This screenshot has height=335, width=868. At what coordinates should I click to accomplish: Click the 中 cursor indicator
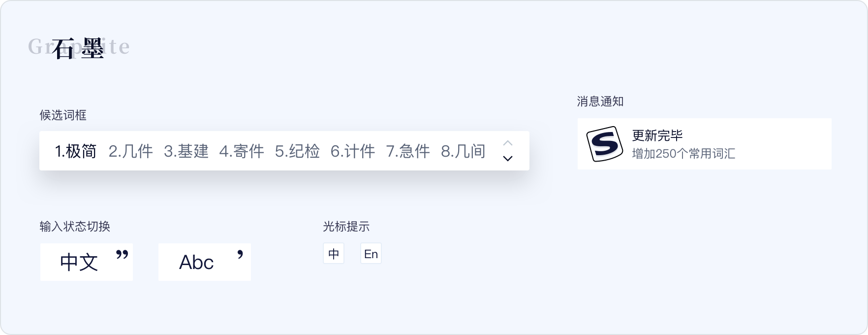pyautogui.click(x=334, y=254)
